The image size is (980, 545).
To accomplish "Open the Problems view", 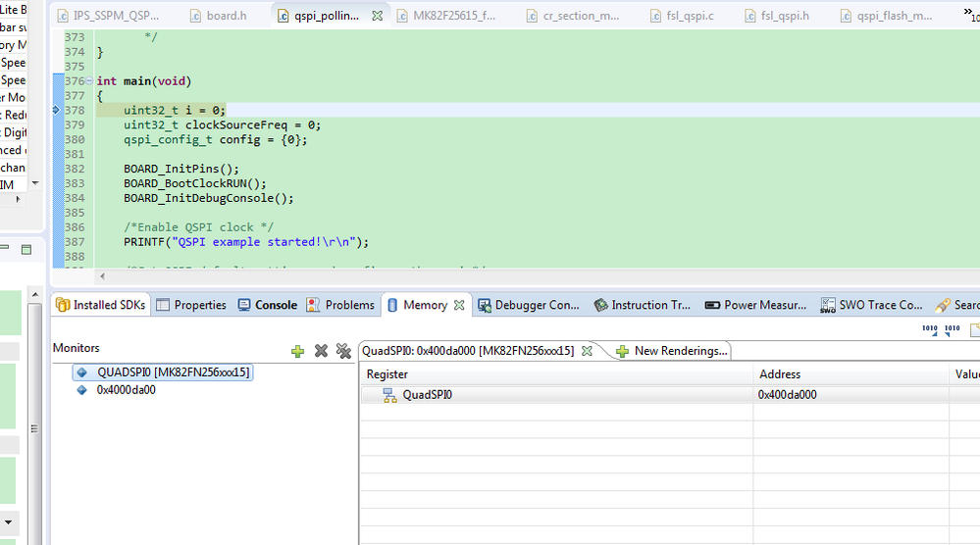I will pyautogui.click(x=340, y=305).
